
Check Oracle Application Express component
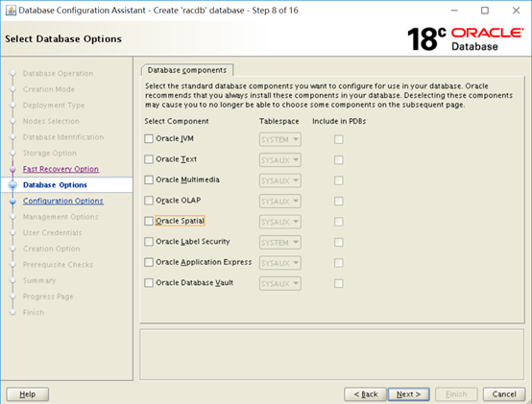(149, 262)
